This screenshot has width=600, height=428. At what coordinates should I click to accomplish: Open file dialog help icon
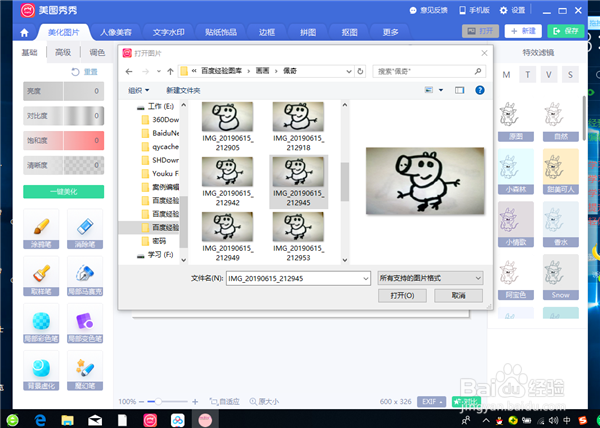click(479, 90)
